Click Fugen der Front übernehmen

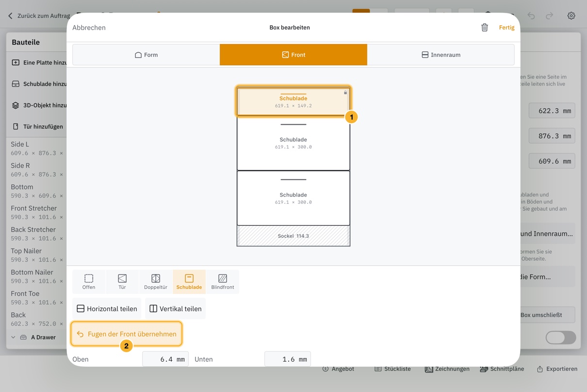click(x=127, y=334)
